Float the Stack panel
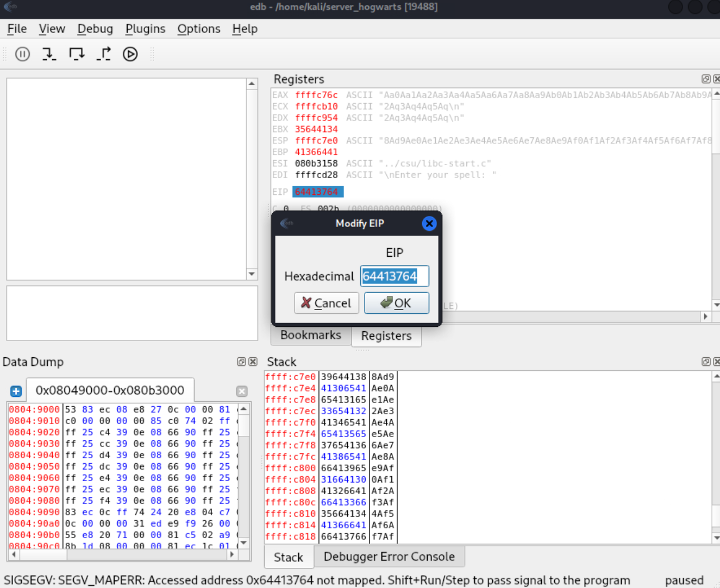Viewport: 720px width, 588px height. point(706,362)
